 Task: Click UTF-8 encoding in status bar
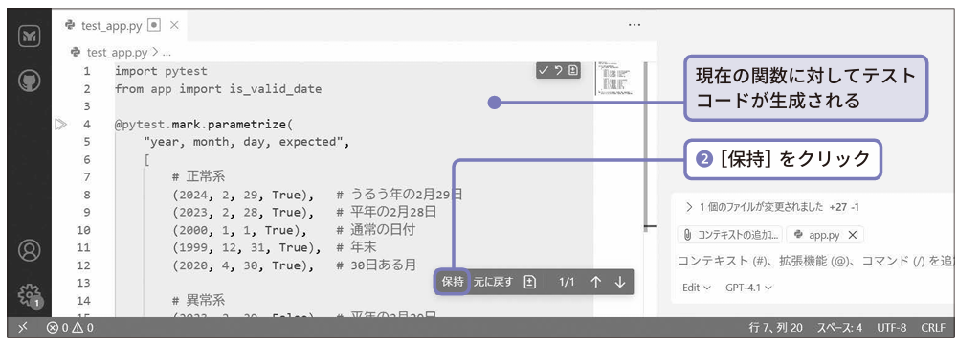tap(893, 327)
